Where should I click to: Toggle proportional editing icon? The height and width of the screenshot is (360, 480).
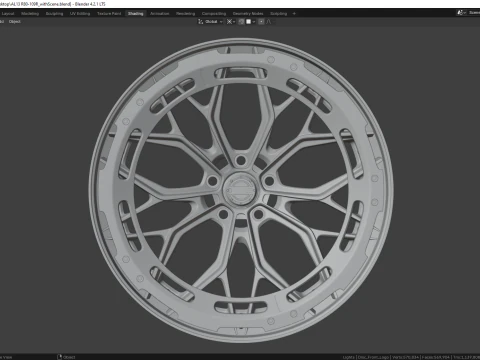pos(261,22)
